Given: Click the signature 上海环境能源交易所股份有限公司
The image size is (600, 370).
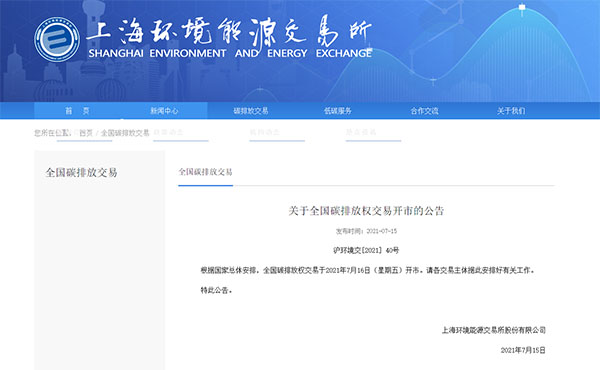Looking at the screenshot, I should coord(494,330).
